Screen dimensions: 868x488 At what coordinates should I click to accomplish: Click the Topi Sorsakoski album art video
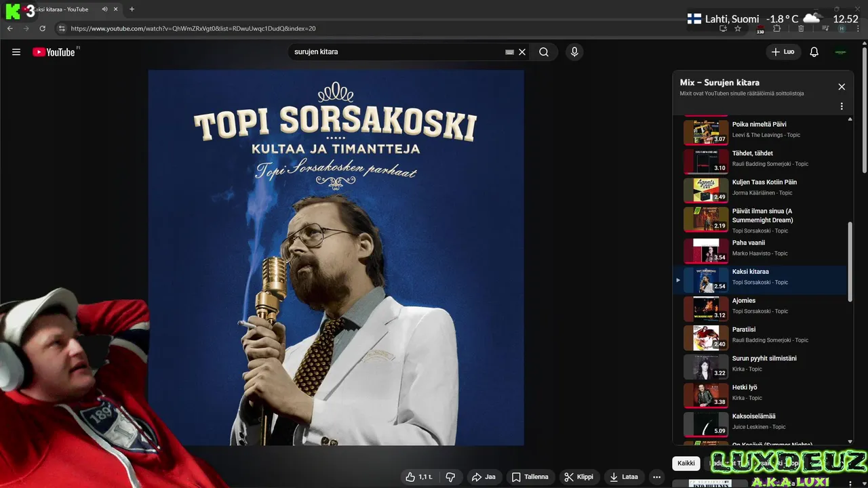tap(336, 258)
